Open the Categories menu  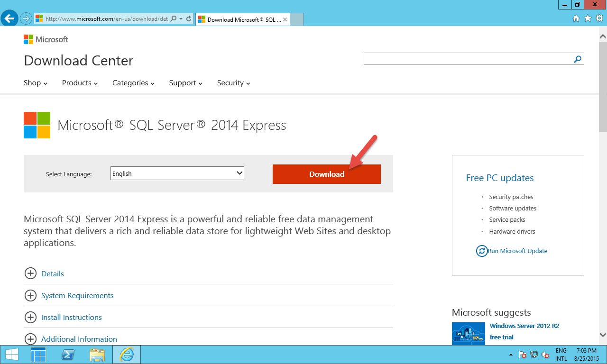[133, 83]
